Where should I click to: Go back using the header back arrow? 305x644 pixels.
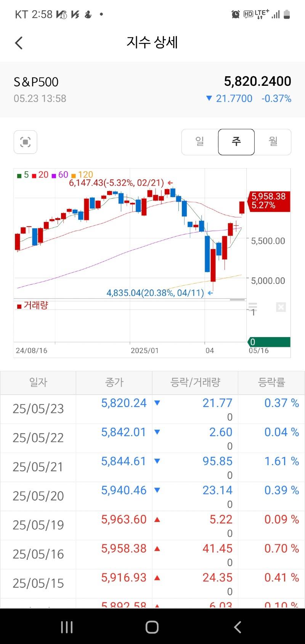point(19,43)
